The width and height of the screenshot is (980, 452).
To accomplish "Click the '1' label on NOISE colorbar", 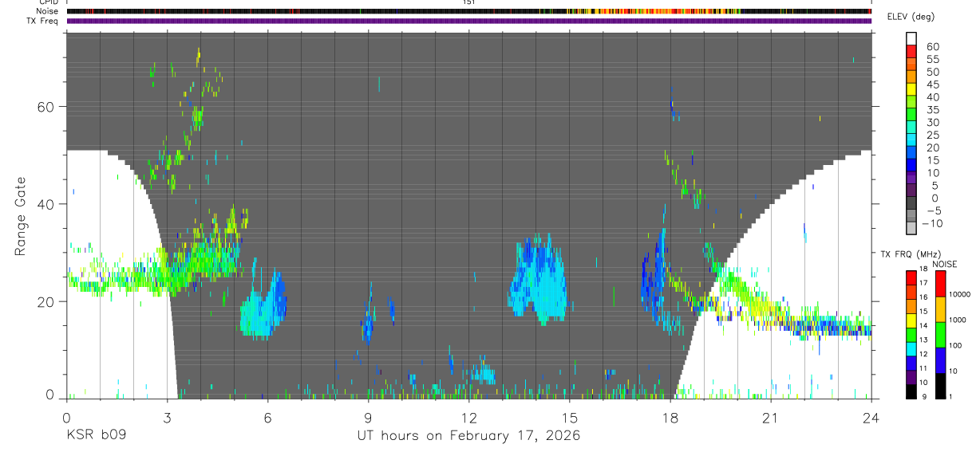I will point(951,396).
